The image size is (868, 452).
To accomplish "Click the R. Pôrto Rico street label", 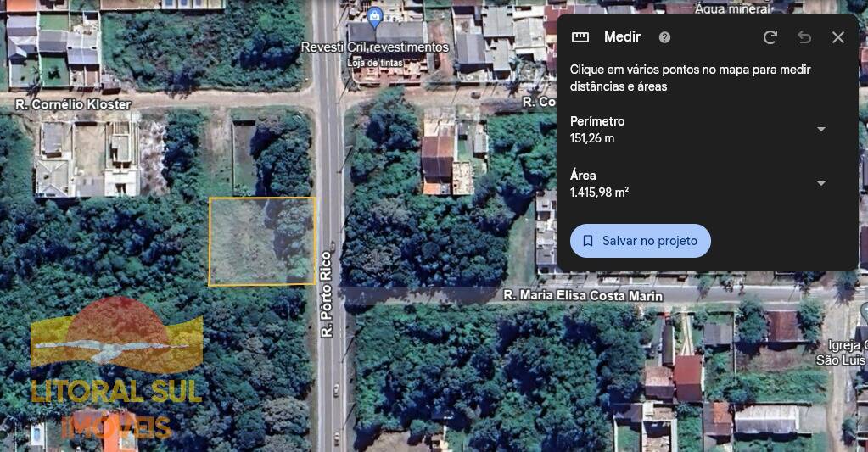I will [326, 294].
